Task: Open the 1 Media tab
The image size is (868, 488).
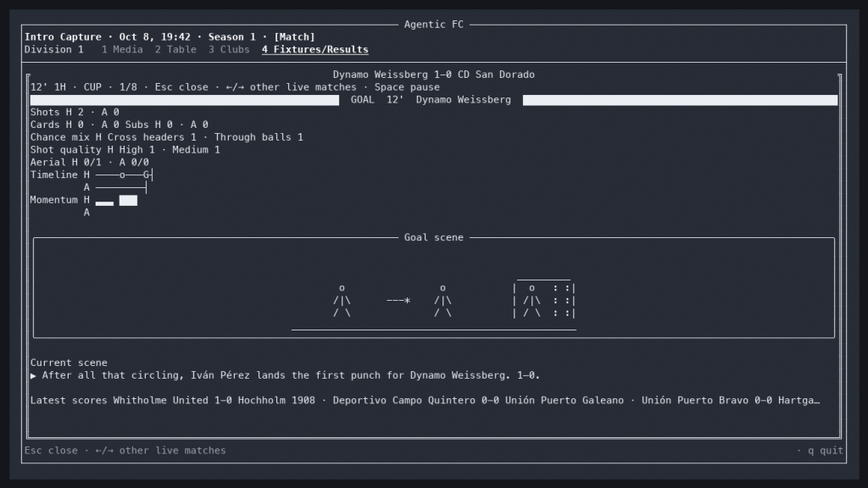Action: 122,49
